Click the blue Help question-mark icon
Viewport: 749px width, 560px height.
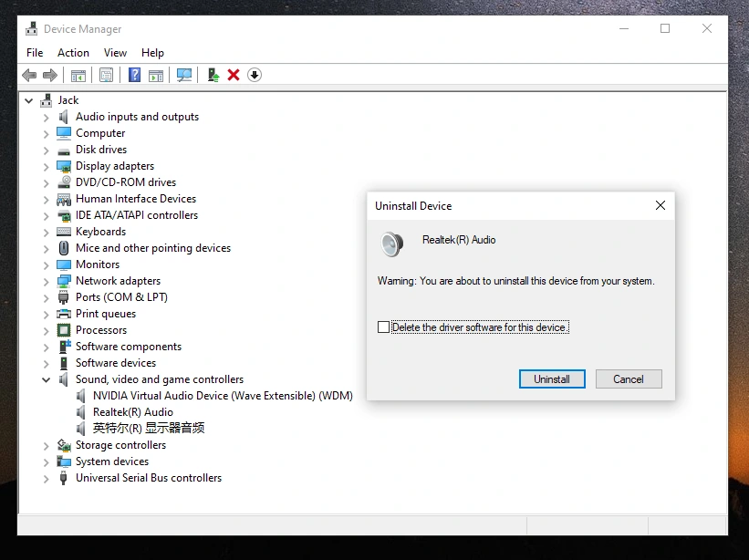tap(135, 75)
